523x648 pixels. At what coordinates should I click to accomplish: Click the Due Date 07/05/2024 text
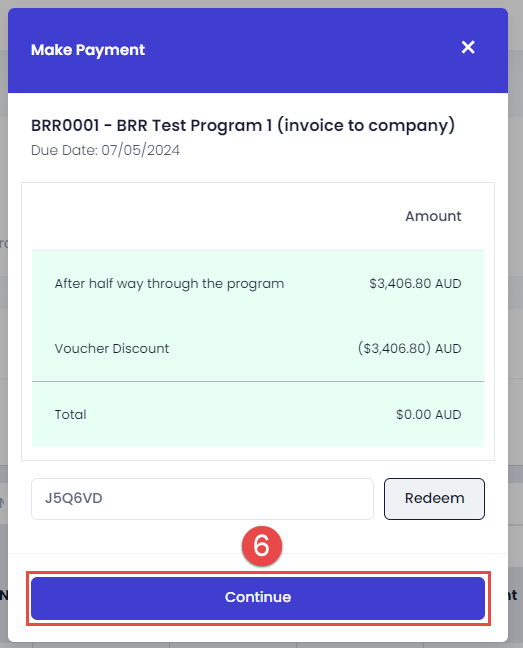[105, 150]
